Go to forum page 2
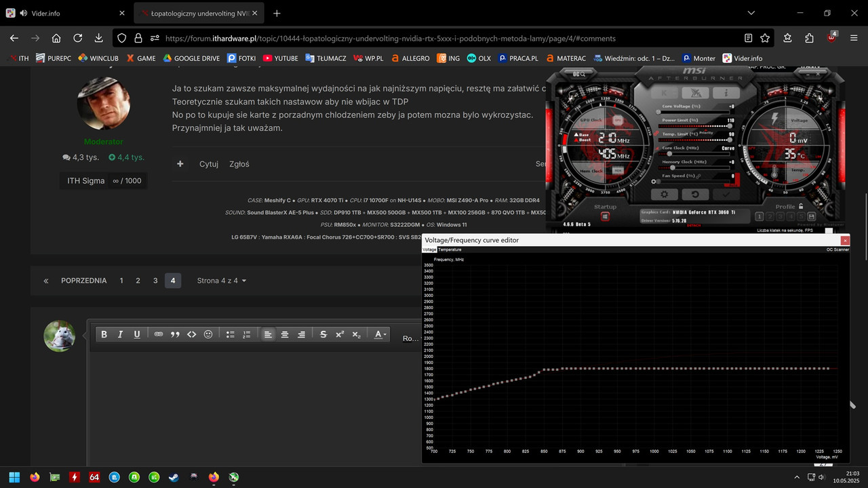This screenshot has height=488, width=868. pos(138,281)
